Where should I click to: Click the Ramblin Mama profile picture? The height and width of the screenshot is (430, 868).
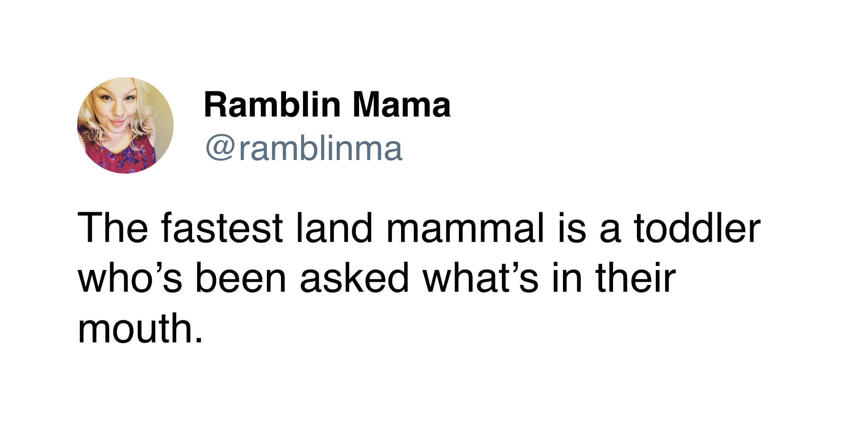(x=125, y=125)
